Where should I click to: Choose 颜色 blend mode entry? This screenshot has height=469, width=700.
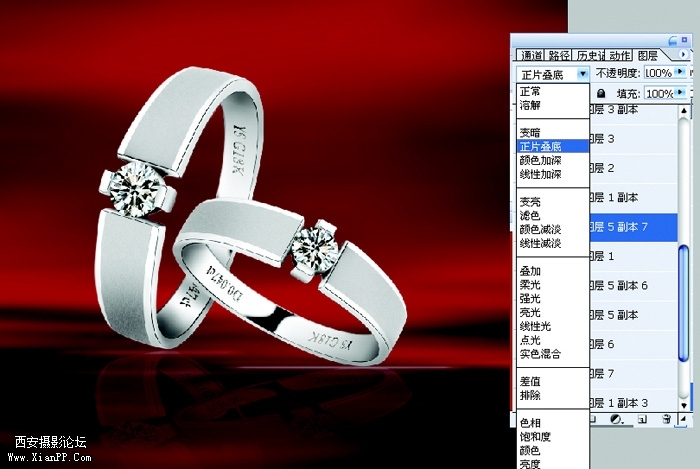pyautogui.click(x=553, y=450)
